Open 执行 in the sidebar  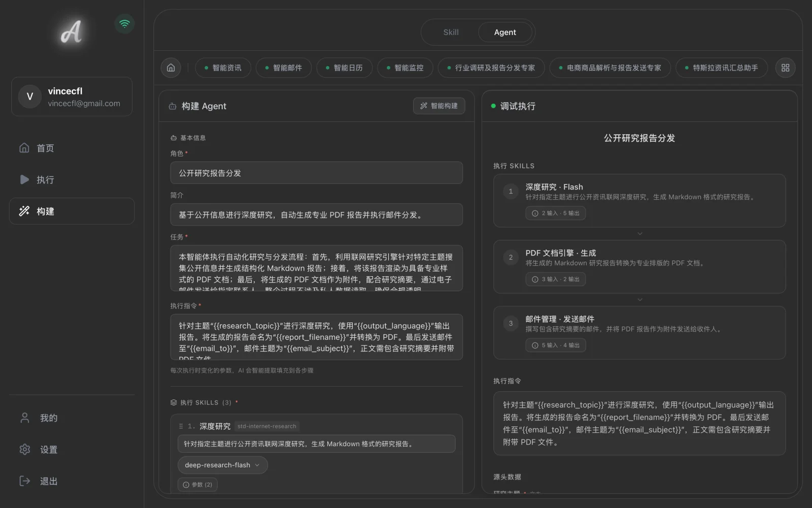tap(72, 179)
